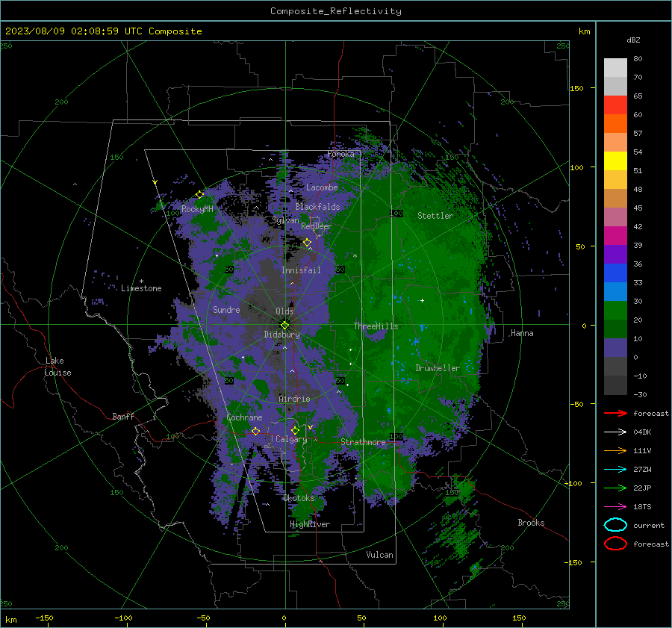Click the yellow diamond marker above Calgary

(295, 430)
